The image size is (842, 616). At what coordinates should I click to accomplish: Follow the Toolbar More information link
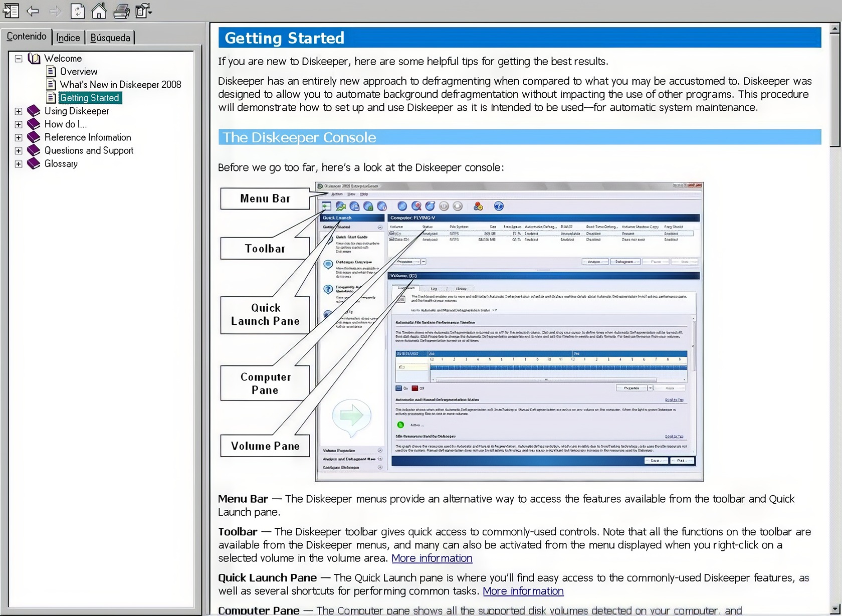tap(432, 558)
